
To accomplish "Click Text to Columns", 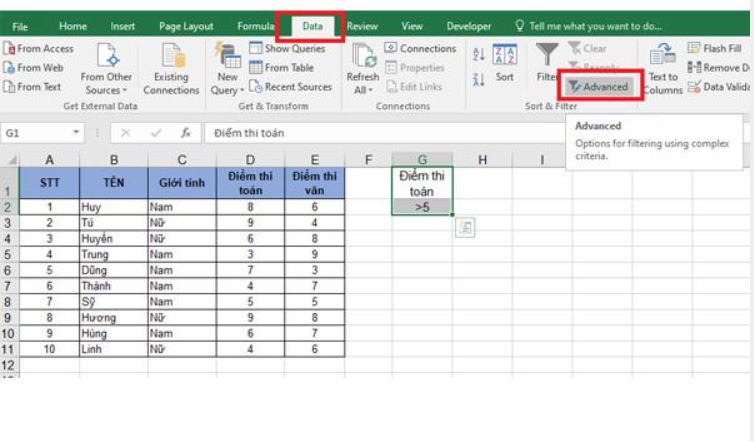I will 663,69.
